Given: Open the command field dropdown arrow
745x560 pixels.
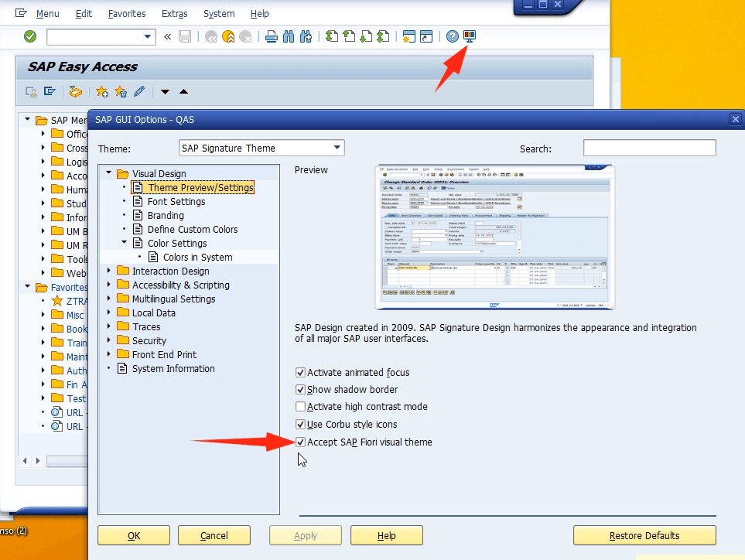Looking at the screenshot, I should coord(147,36).
